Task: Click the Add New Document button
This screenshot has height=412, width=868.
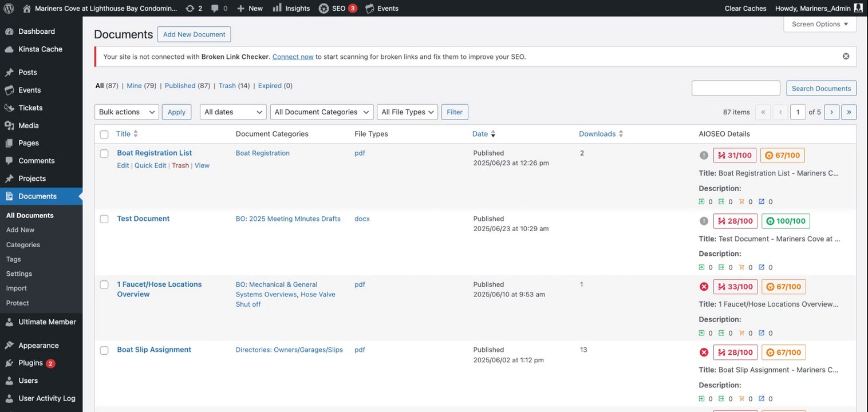Action: pos(194,34)
